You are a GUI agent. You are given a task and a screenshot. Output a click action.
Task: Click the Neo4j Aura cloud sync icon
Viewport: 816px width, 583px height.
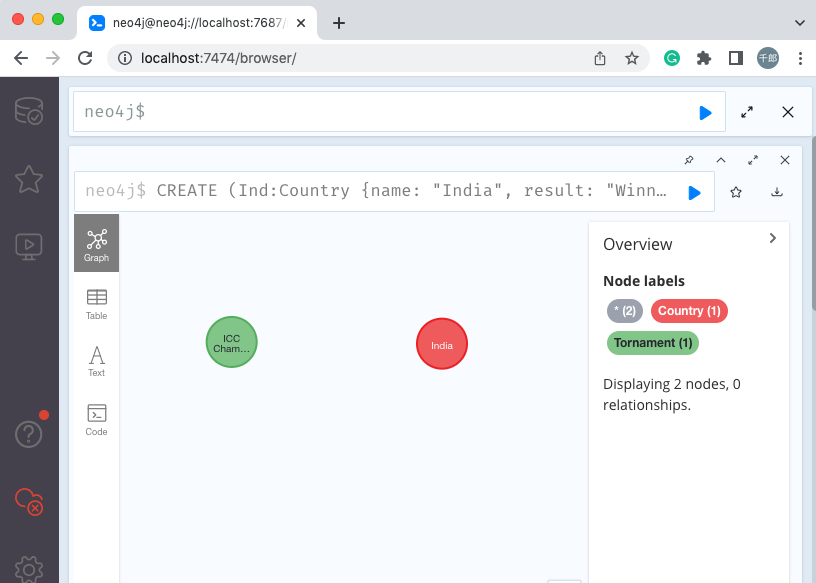(x=29, y=501)
